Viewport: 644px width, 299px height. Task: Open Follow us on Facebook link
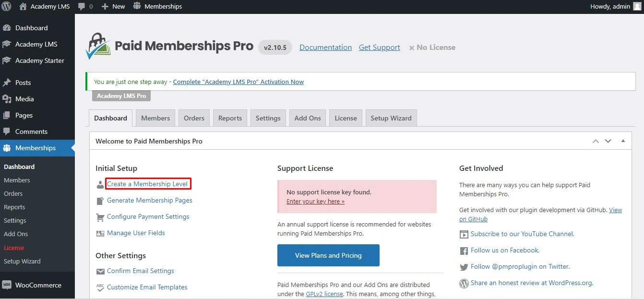[504, 250]
